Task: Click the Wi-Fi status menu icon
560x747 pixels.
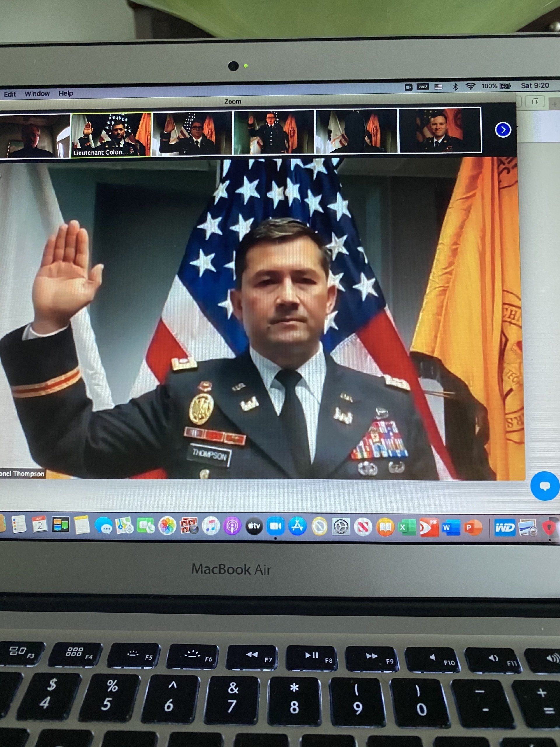Action: tap(470, 86)
